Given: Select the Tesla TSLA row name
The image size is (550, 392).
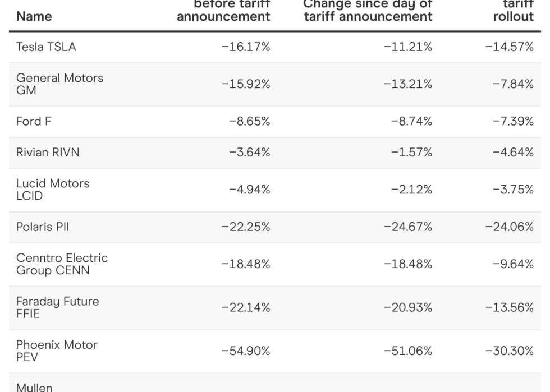Looking at the screenshot, I should pyautogui.click(x=47, y=47).
